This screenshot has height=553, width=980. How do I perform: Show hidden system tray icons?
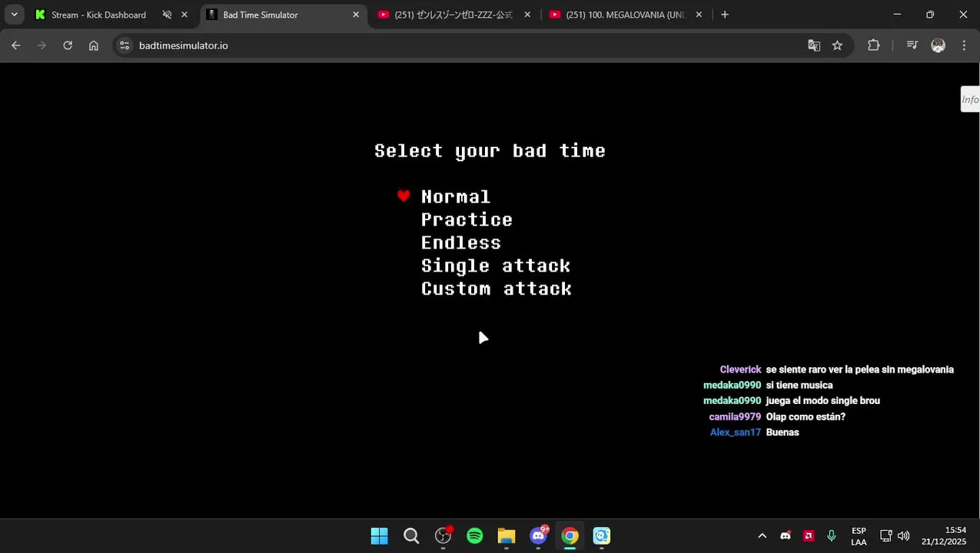pos(762,536)
